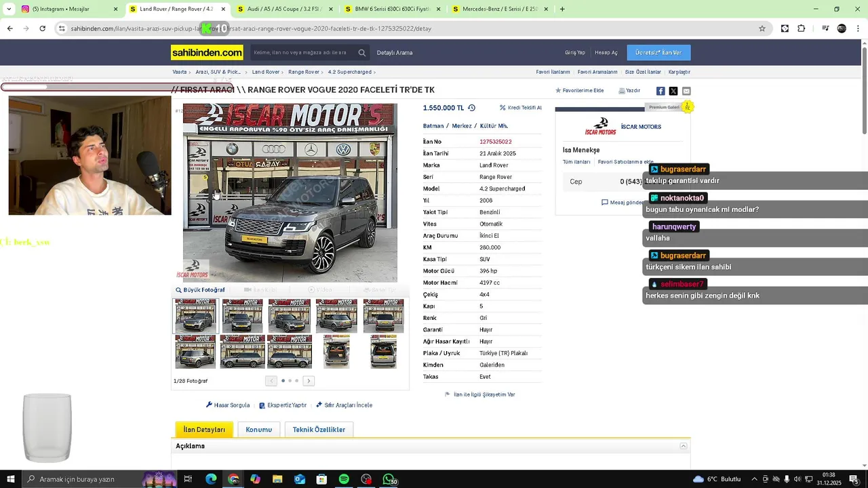Click Kredi Teklifi Al link
Screen dimensions: 868x488
point(521,108)
